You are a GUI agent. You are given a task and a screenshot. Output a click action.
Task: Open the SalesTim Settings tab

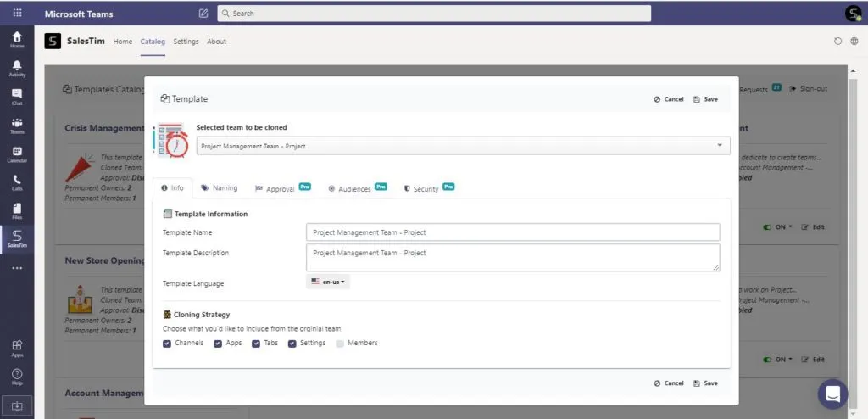186,42
